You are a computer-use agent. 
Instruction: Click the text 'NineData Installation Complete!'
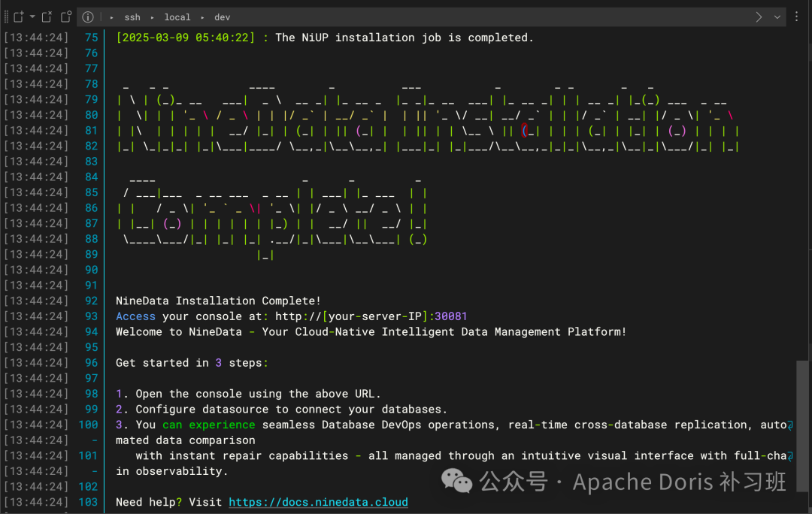[x=218, y=301]
